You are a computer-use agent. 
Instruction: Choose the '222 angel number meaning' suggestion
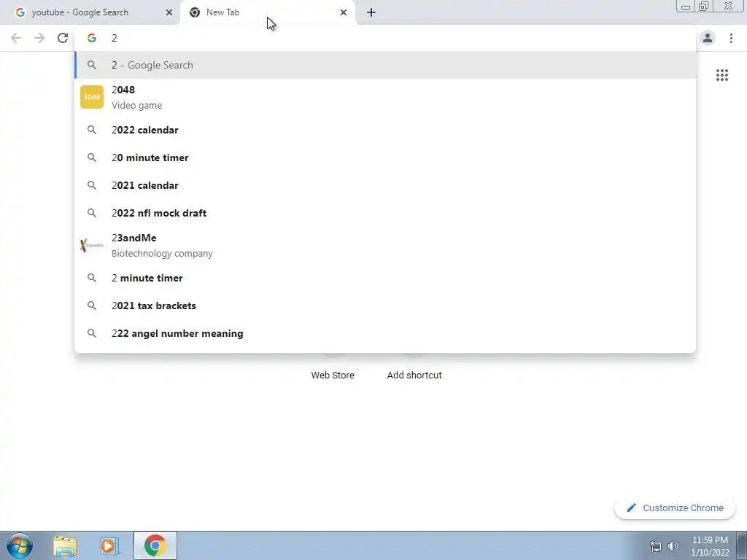(x=385, y=333)
